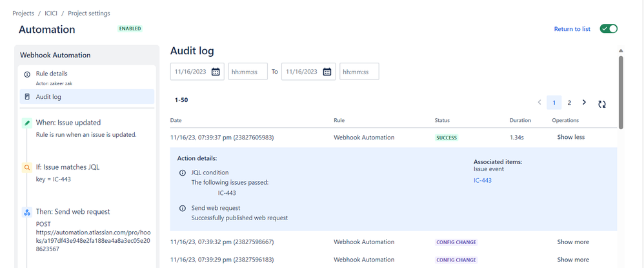
Task: Go to ICICI in the breadcrumb
Action: point(51,13)
